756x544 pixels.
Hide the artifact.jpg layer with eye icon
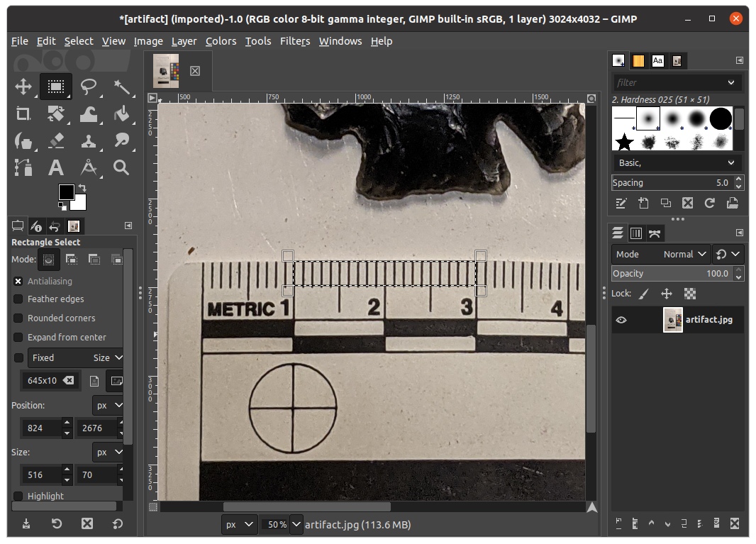click(621, 320)
